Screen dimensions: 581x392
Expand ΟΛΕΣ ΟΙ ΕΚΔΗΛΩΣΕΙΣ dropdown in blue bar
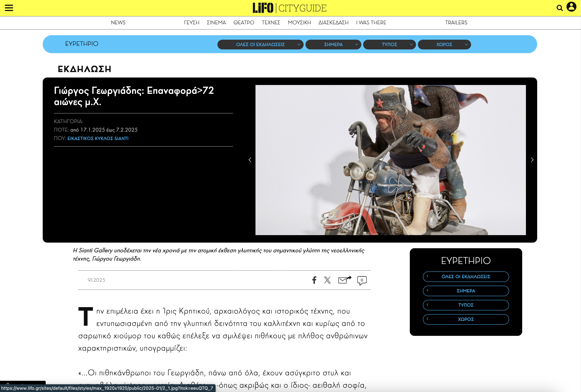point(260,45)
